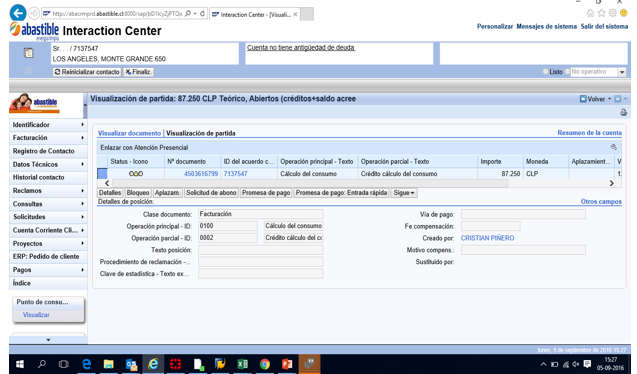This screenshot has height=374, width=637.
Task: Open the Volver dropdown arrow
Action: coord(609,99)
